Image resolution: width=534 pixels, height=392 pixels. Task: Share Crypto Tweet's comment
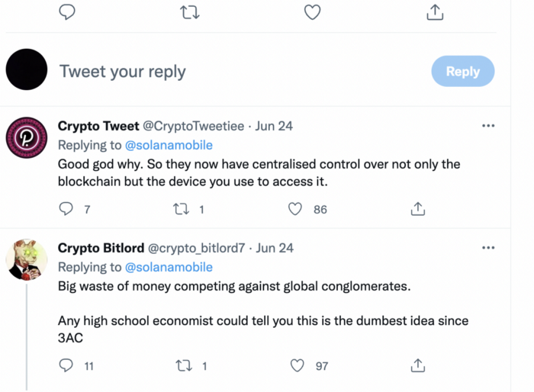pyautogui.click(x=417, y=208)
